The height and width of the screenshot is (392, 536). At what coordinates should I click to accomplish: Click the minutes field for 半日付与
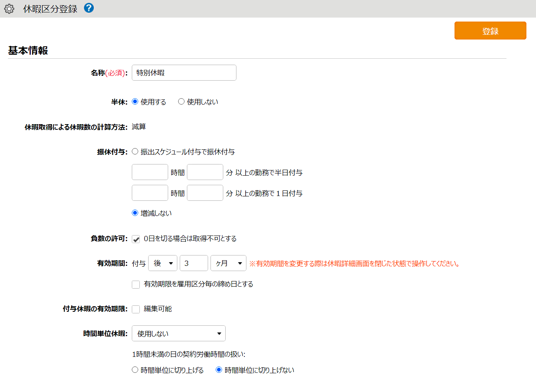coord(205,172)
